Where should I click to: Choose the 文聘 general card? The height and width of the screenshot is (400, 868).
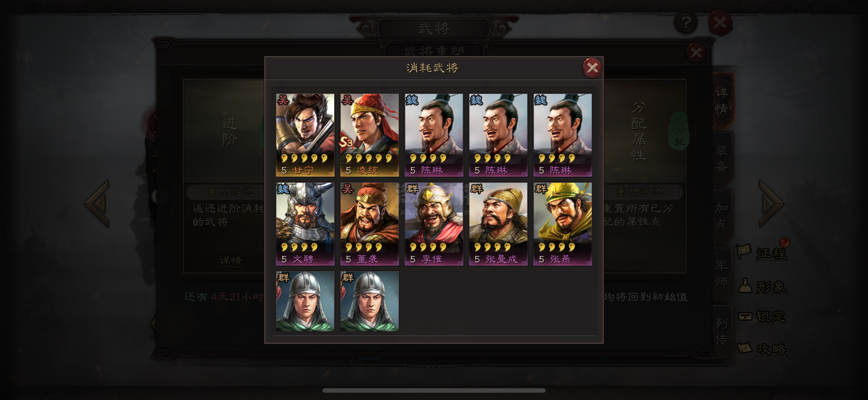pos(305,224)
